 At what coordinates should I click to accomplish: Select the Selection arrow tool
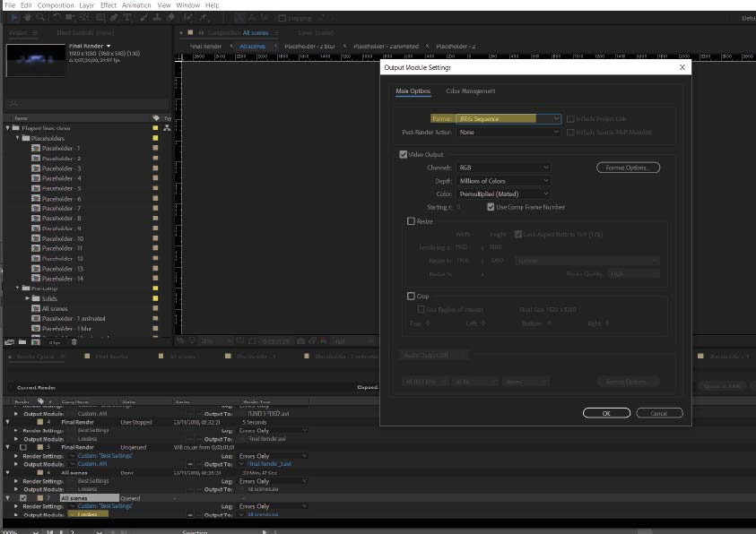coord(13,17)
